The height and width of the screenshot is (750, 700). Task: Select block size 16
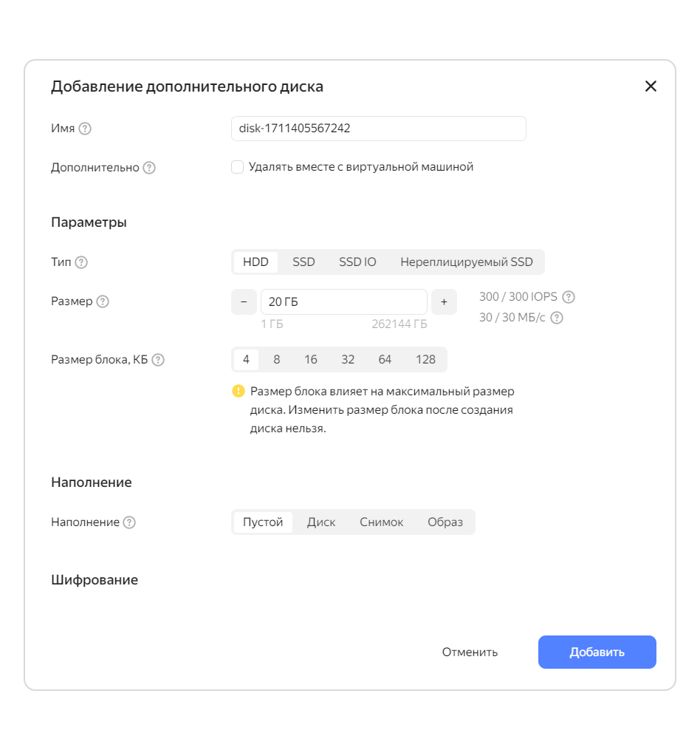click(311, 360)
